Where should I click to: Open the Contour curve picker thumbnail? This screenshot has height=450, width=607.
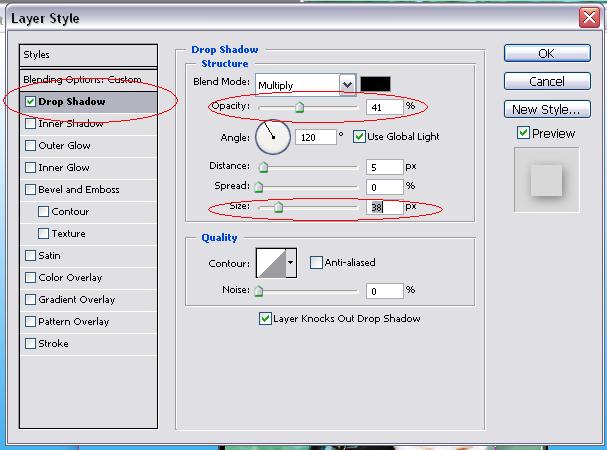click(271, 263)
